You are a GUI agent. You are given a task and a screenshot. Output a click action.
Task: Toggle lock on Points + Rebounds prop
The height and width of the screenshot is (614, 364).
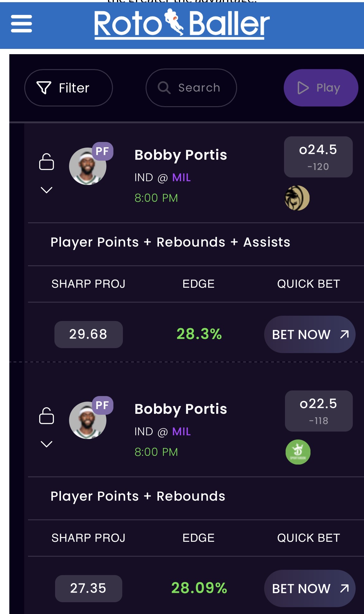[46, 416]
